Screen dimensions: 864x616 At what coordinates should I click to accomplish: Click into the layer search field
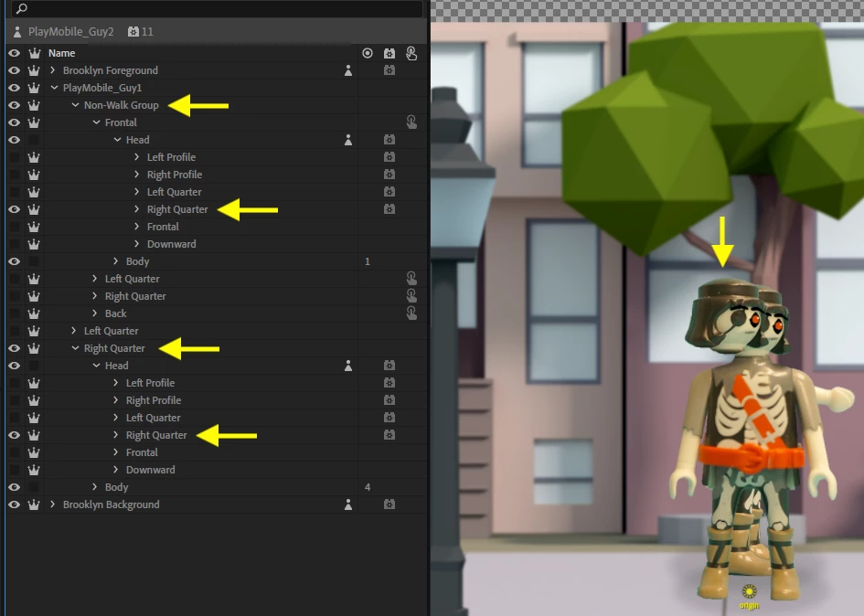[218, 8]
